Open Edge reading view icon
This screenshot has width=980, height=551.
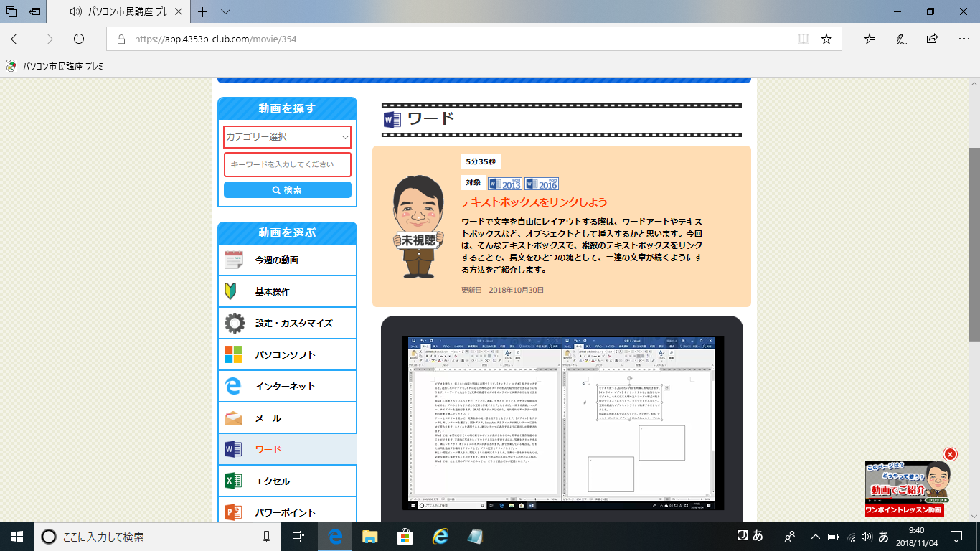(804, 39)
